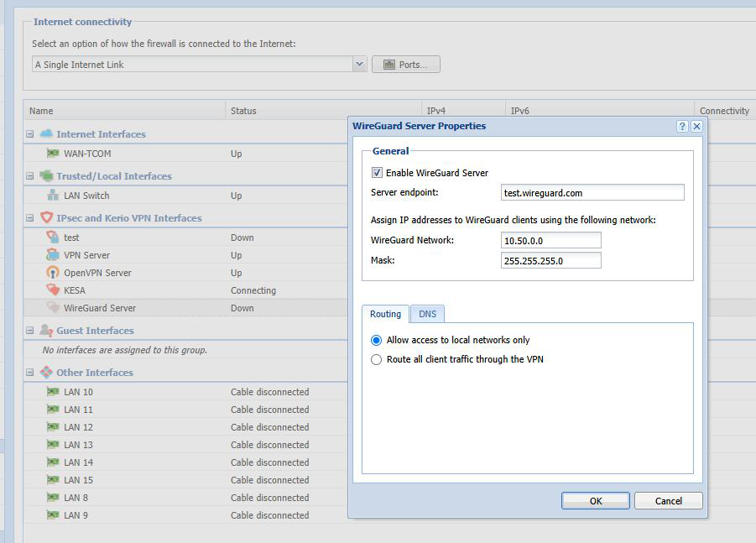
Task: Click the VPN Server Up status
Action: point(237,255)
